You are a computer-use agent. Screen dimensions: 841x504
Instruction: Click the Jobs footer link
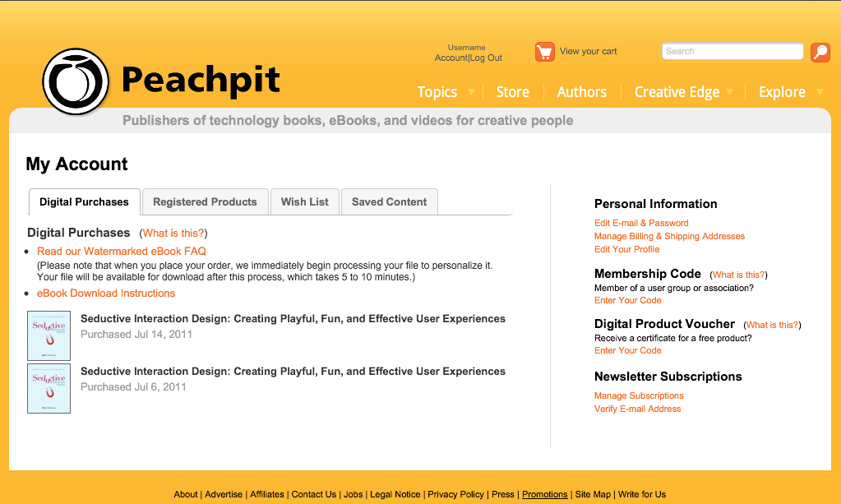point(353,494)
